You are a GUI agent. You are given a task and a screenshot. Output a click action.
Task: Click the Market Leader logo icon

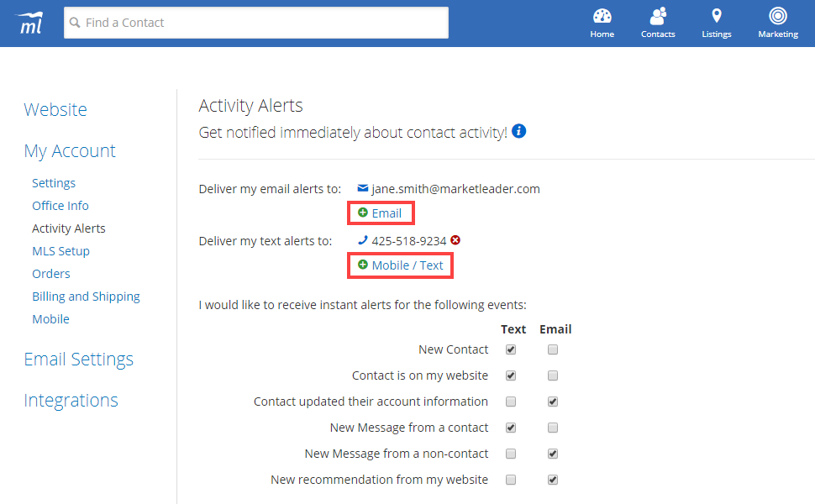click(x=30, y=23)
